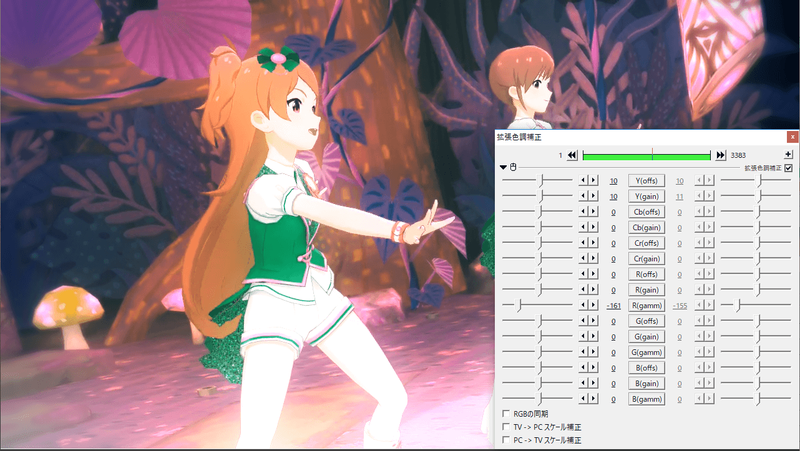Click the Cb(gain) button
Viewport: 800px width, 451px height.
click(x=646, y=228)
